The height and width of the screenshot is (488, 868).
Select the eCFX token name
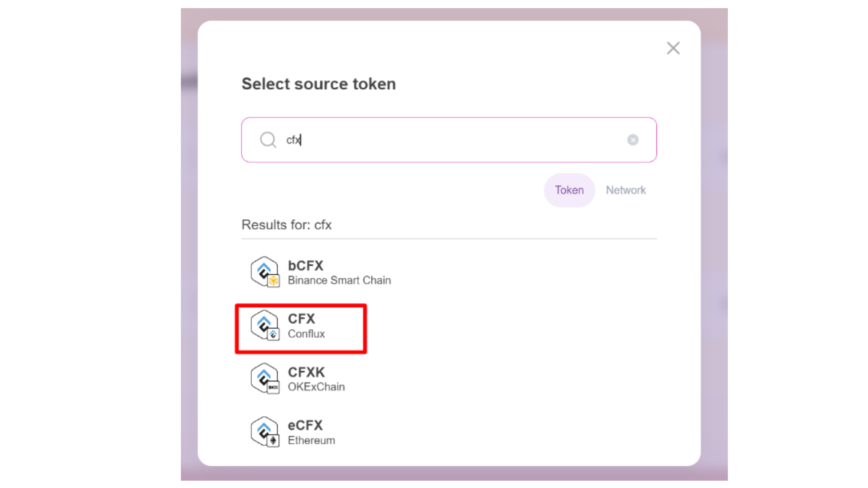pyautogui.click(x=305, y=425)
